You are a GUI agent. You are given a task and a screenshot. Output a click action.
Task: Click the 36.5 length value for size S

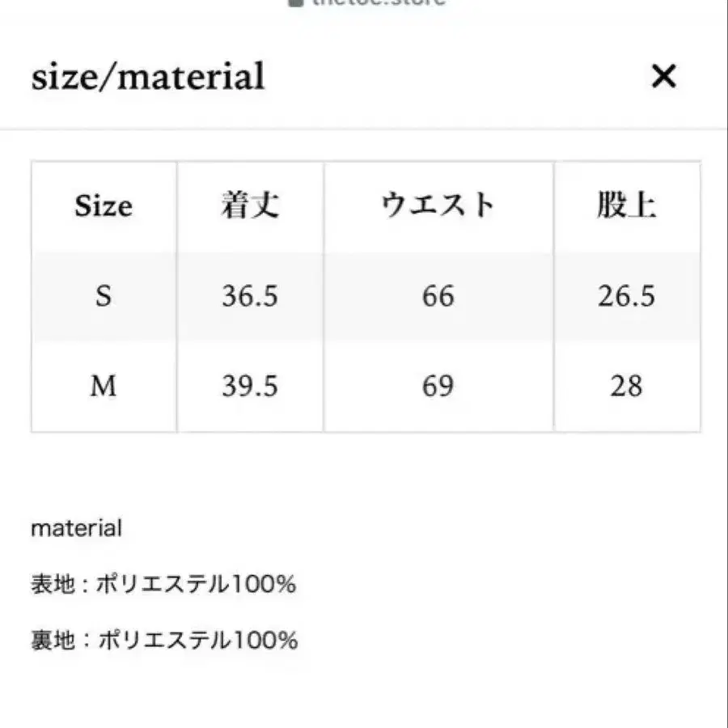pyautogui.click(x=251, y=296)
